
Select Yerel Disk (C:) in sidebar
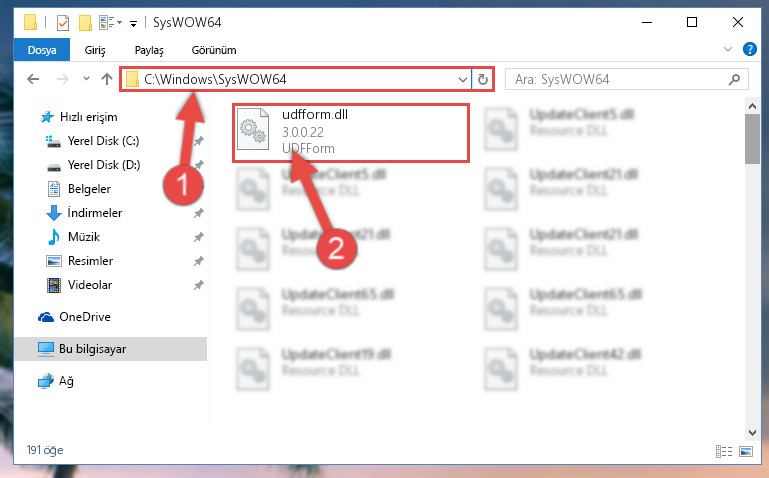pos(103,141)
